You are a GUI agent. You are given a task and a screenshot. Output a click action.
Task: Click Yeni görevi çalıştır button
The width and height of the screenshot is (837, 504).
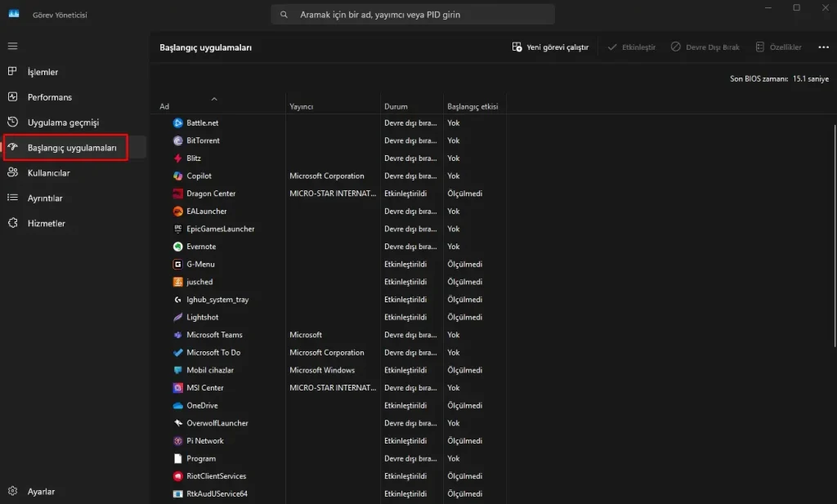(x=550, y=47)
